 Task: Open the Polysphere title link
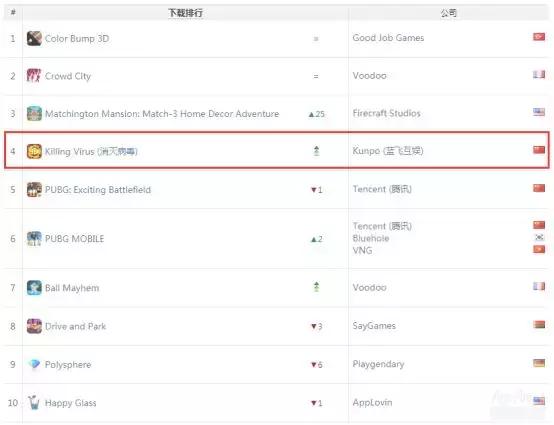tap(68, 365)
